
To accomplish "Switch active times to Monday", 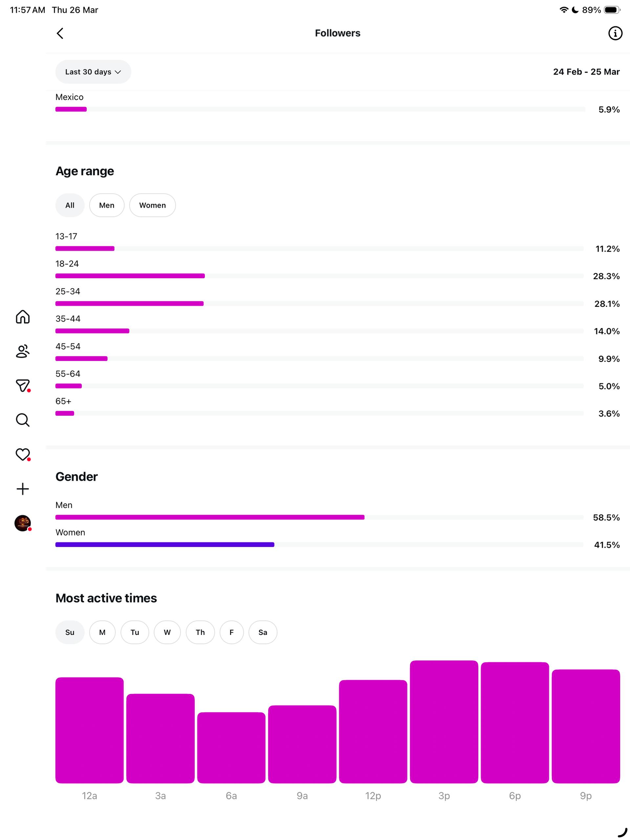I will [x=102, y=632].
